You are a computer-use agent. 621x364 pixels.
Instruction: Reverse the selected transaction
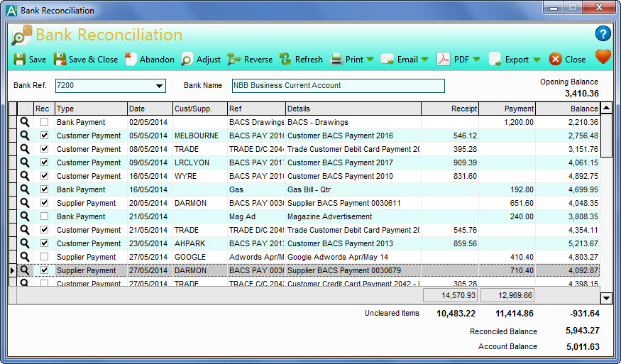coord(234,60)
